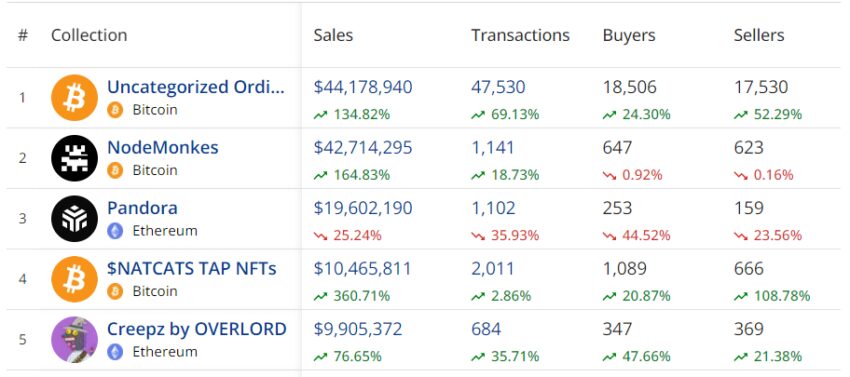The width and height of the screenshot is (850, 377).
Task: Open the Creepz by OVERLORD link
Action: 197,329
